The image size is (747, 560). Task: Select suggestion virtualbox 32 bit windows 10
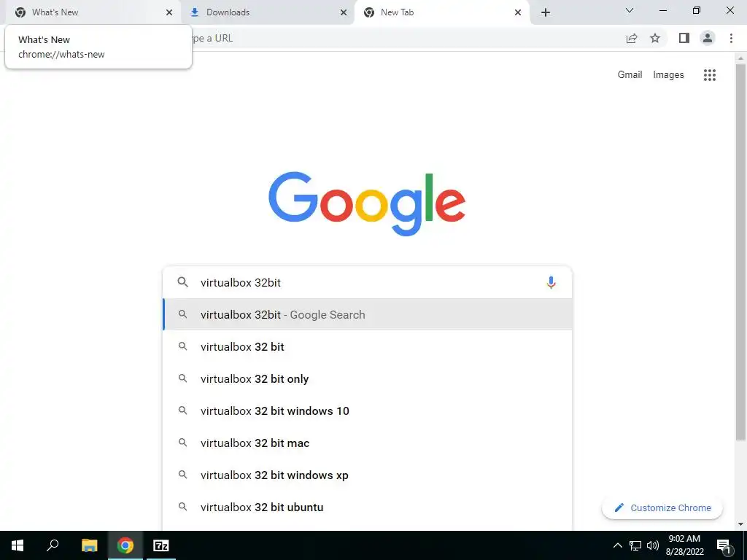(368, 411)
